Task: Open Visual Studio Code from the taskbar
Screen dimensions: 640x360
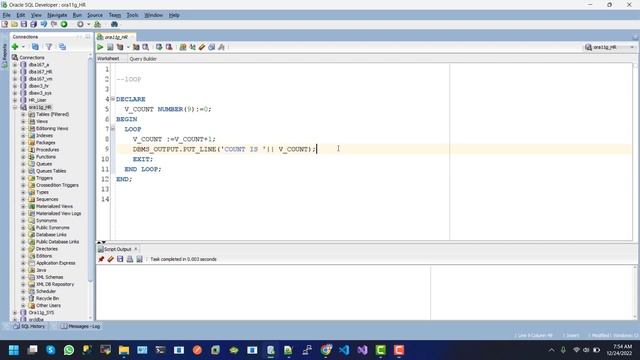Action: pyautogui.click(x=344, y=350)
